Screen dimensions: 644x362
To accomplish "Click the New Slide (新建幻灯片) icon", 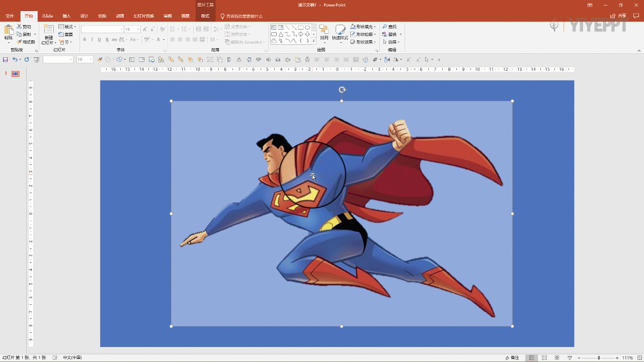I will pyautogui.click(x=48, y=30).
